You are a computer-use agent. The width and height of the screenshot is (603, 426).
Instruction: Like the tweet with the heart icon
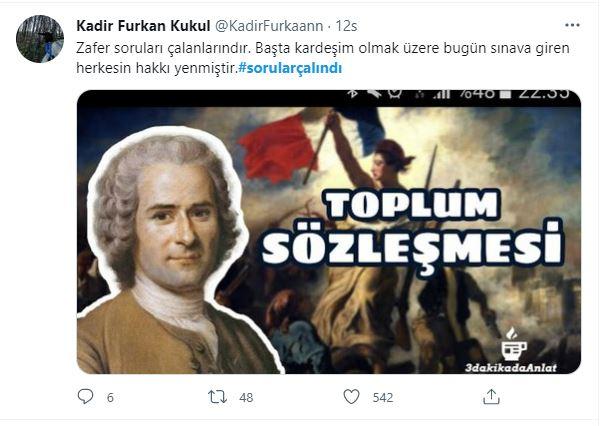(351, 396)
